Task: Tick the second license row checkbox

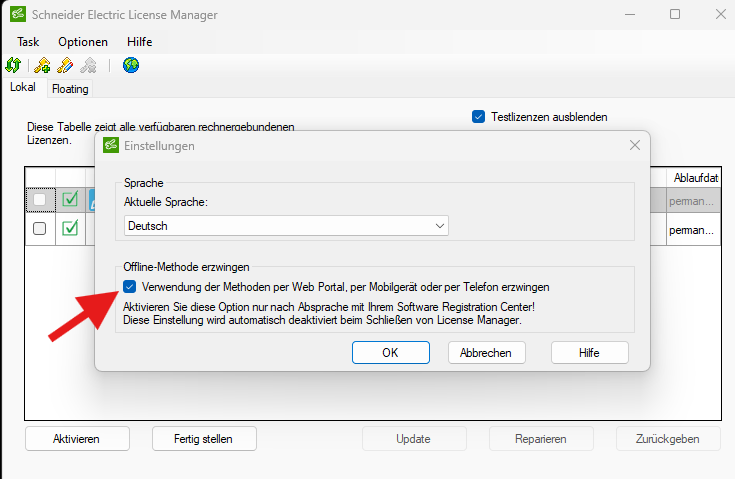Action: click(x=39, y=229)
